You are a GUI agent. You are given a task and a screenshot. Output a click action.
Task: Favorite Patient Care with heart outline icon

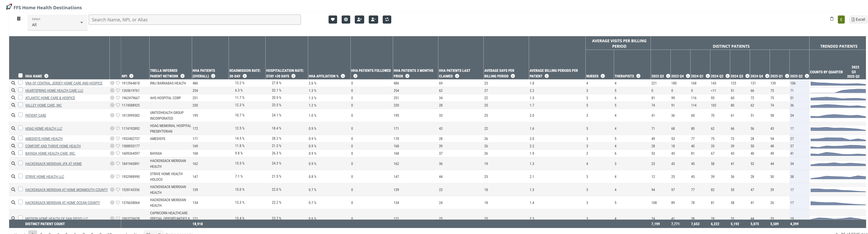tap(118, 115)
